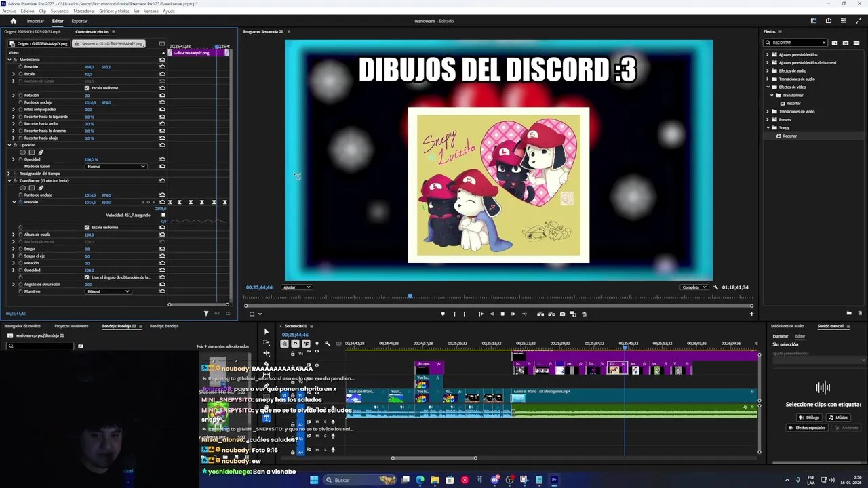This screenshot has height=488, width=868.
Task: Click Export Frame camera icon
Action: pyautogui.click(x=562, y=314)
